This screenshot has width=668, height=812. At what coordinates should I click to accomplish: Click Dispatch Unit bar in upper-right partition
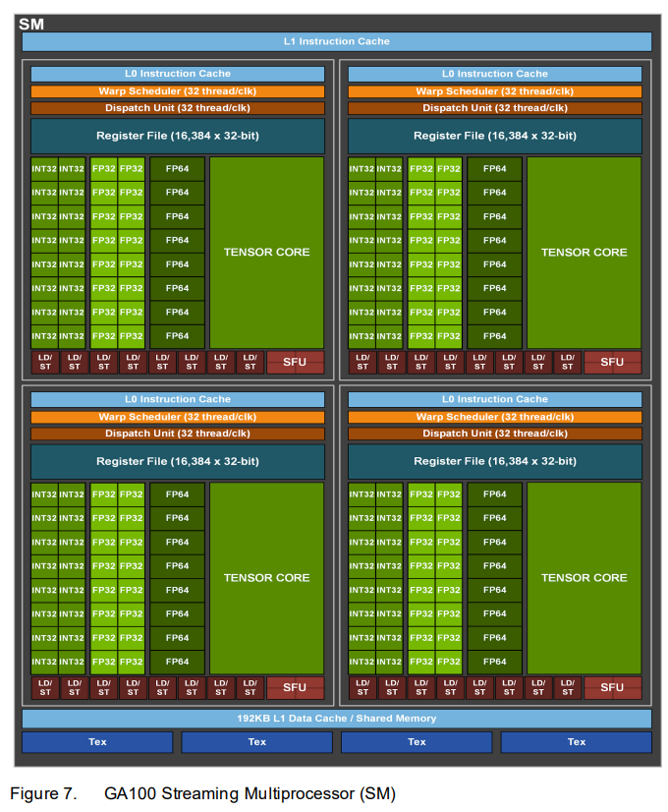[x=495, y=108]
